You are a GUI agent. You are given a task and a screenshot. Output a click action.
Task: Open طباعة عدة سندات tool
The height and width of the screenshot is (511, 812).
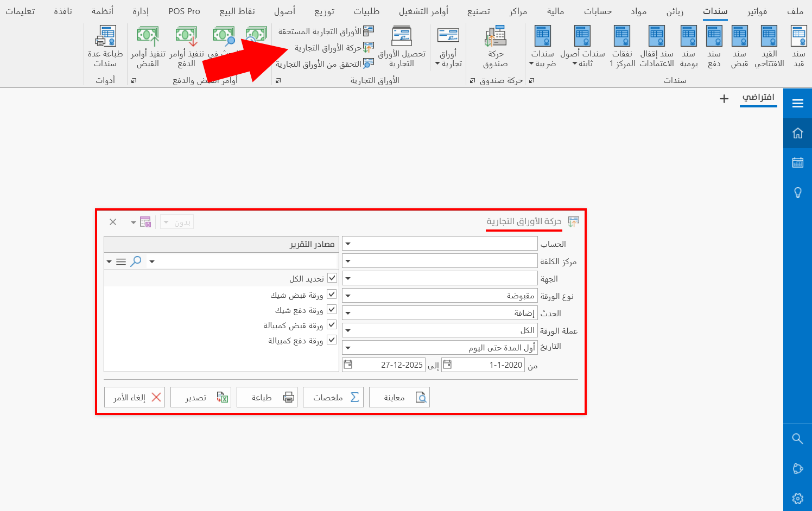point(105,46)
